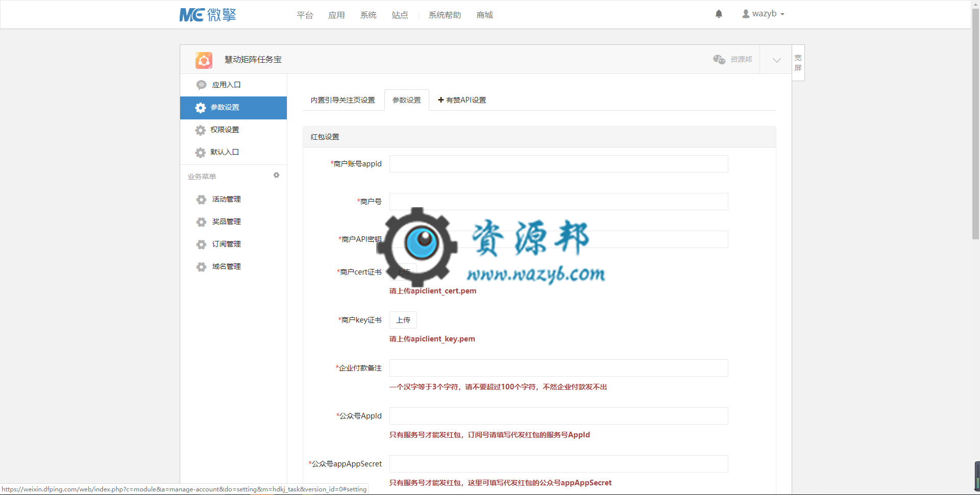Click the gear icon beside 参数设置 in sidebar
Screen dimensions: 980x495
pyautogui.click(x=200, y=108)
